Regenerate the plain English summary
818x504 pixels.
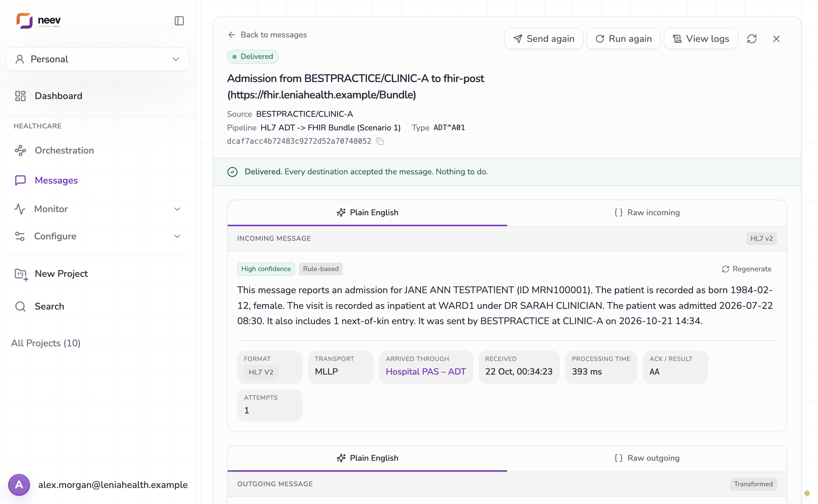(746, 269)
